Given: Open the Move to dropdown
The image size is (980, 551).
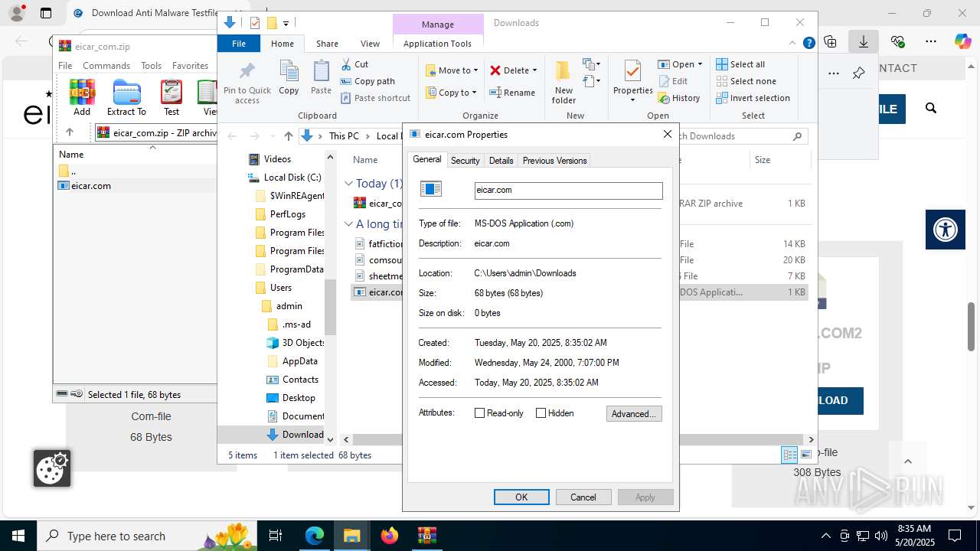Looking at the screenshot, I should coord(452,70).
